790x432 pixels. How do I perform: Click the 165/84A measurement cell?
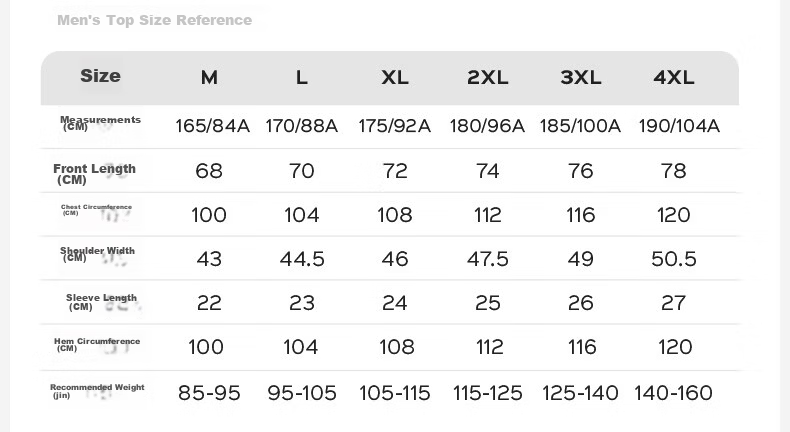coord(213,126)
